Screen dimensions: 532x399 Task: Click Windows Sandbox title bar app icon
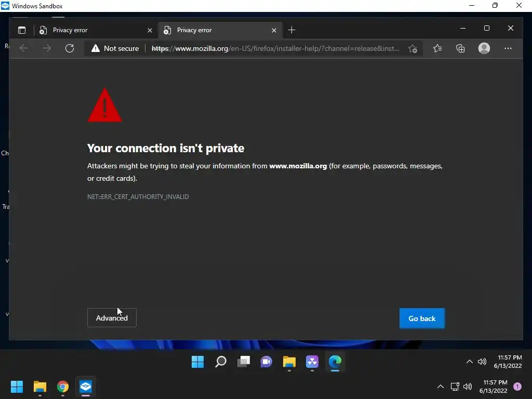[5, 6]
